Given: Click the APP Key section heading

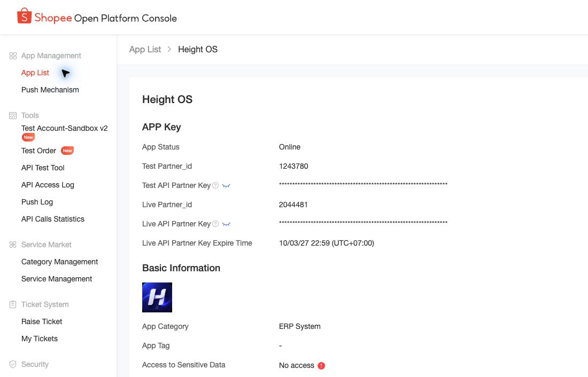Looking at the screenshot, I should coord(161,127).
